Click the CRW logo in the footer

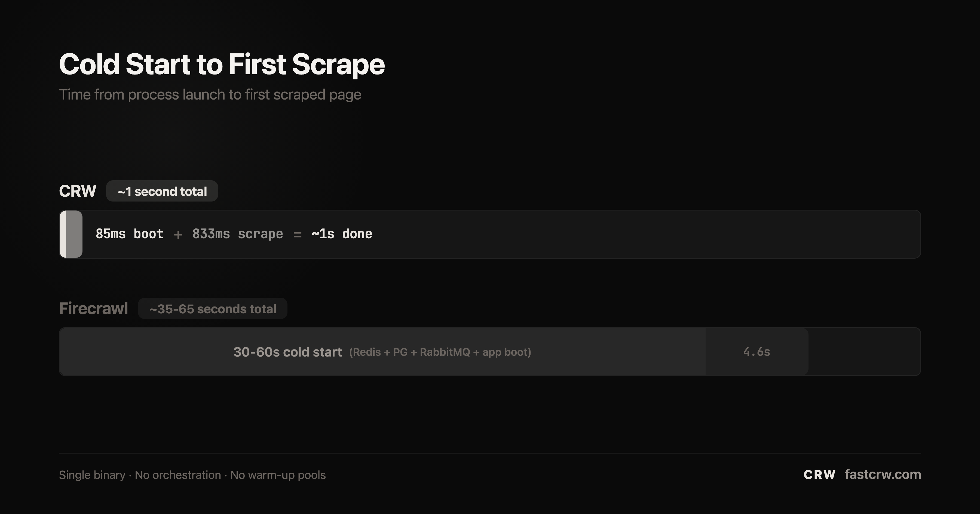click(819, 475)
